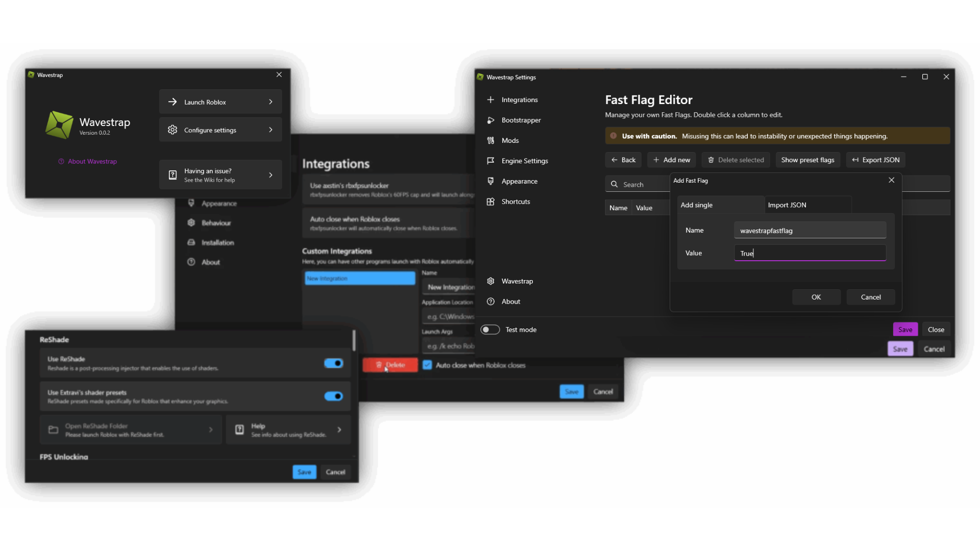Screen dimensions: 980x551
Task: Select New Integration in the custom integrations list
Action: point(360,278)
